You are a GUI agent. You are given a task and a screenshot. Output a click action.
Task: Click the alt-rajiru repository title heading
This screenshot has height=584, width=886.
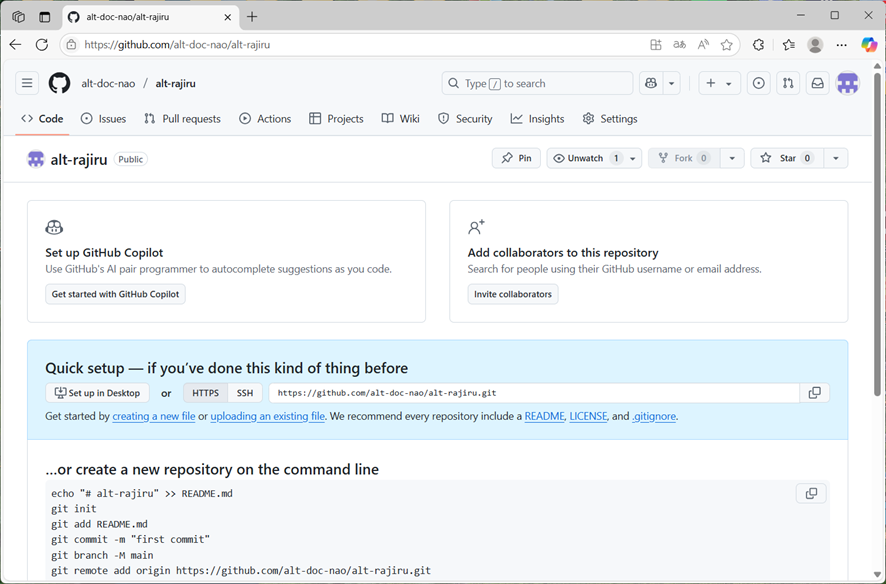tap(79, 160)
